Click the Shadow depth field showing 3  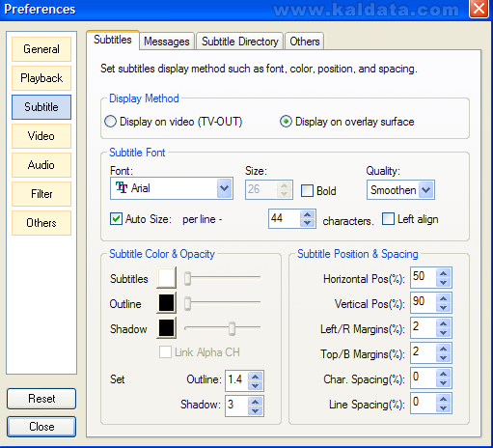[237, 406]
